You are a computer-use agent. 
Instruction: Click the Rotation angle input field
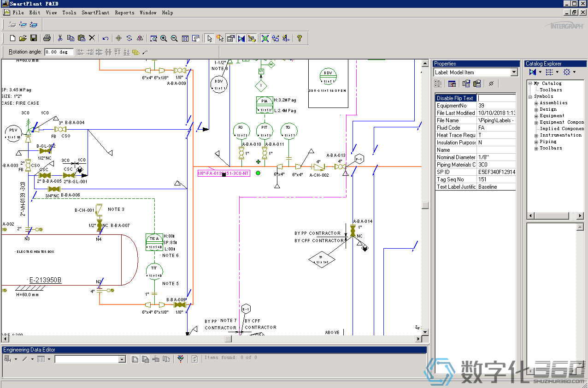click(59, 52)
